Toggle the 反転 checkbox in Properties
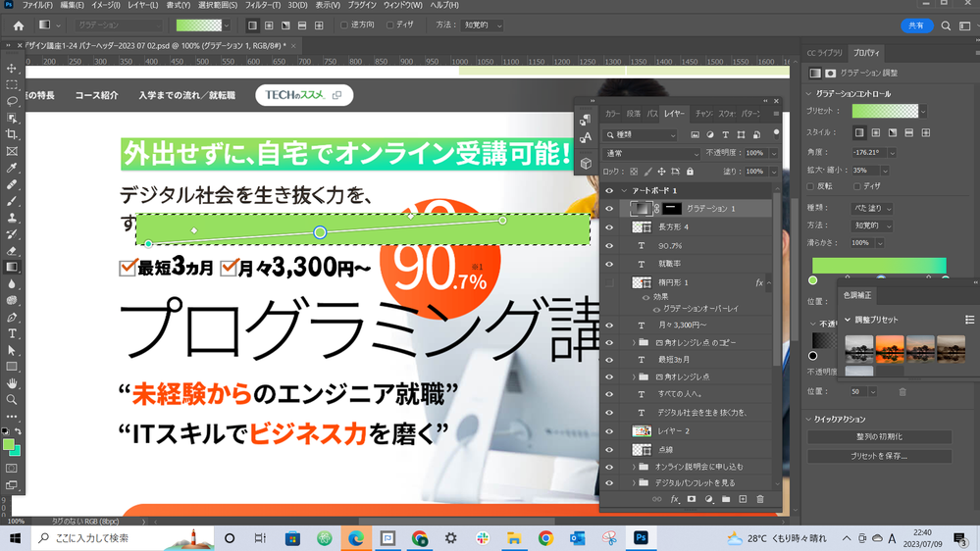 tap(810, 186)
